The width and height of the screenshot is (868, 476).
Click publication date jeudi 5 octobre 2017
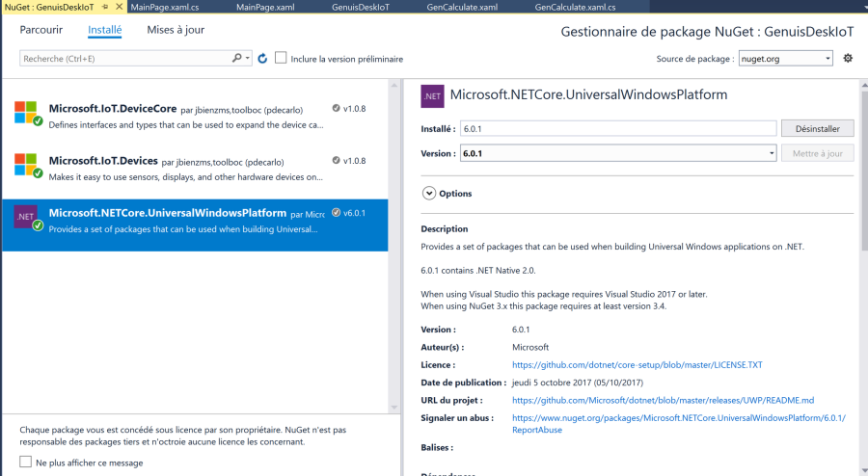coord(578,383)
